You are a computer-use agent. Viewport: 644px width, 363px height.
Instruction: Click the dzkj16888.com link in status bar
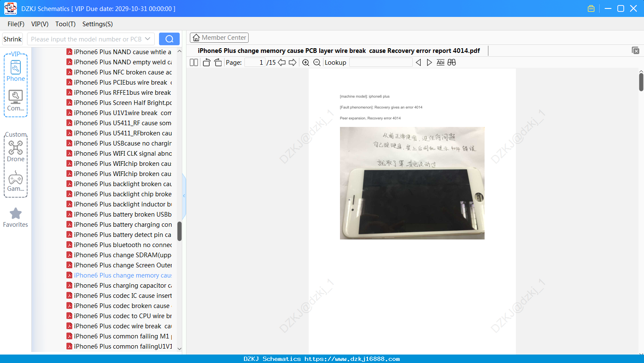coord(352,359)
